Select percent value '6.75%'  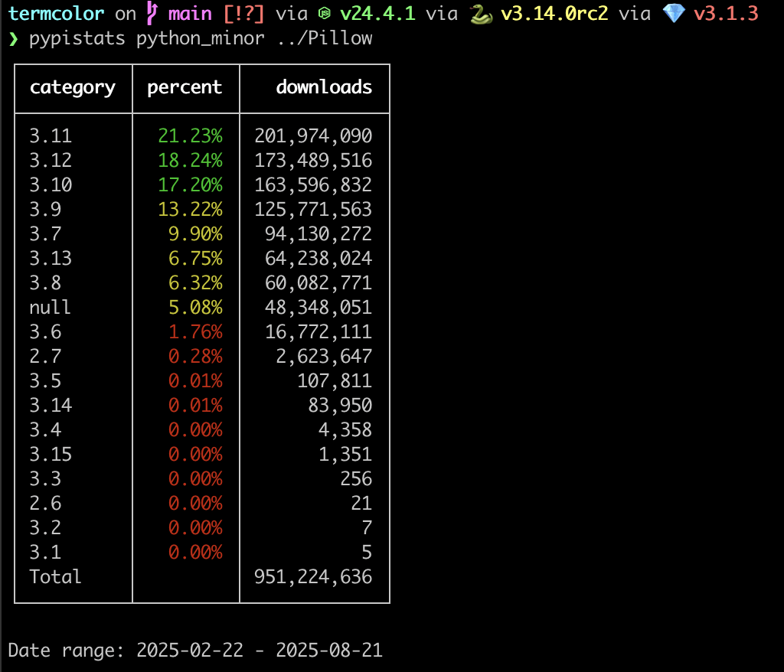pyautogui.click(x=195, y=259)
